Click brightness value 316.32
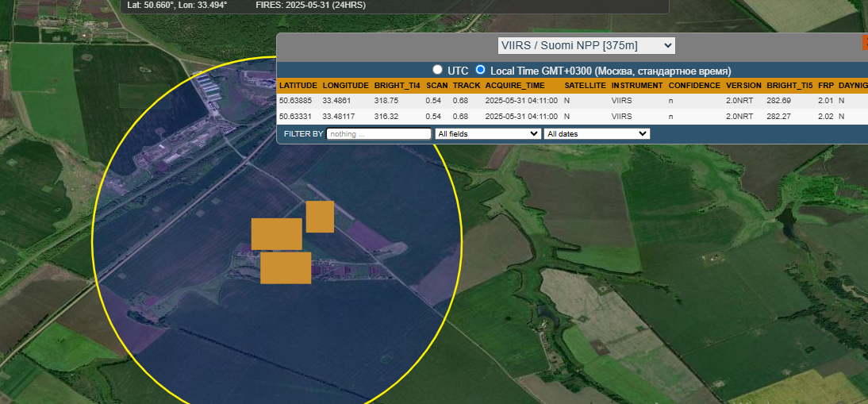 [x=386, y=116]
